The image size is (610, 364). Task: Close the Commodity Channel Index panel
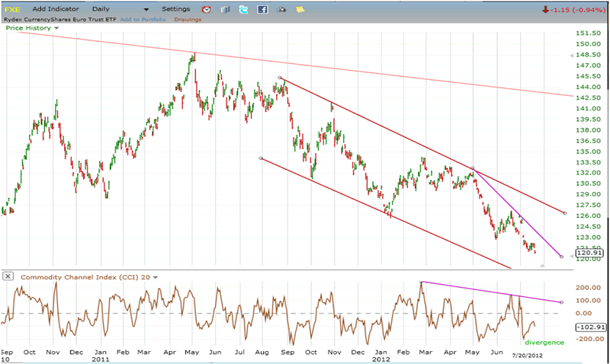7,276
